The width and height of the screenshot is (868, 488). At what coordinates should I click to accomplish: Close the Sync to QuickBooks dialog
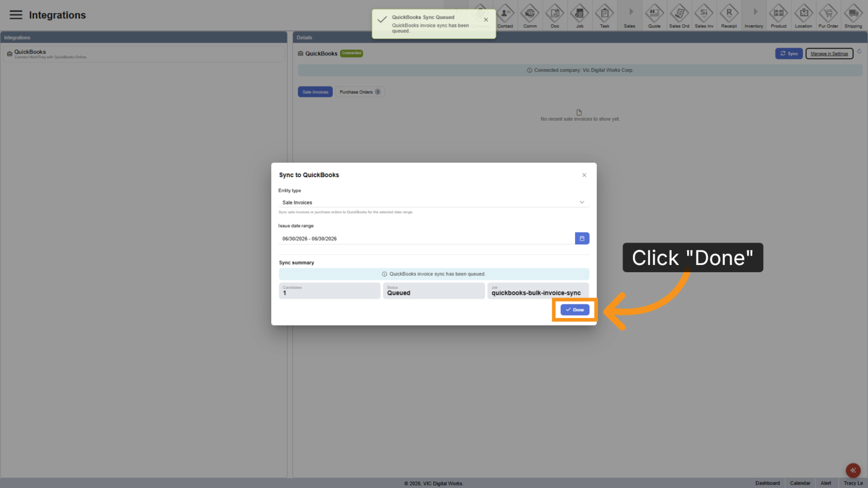(584, 175)
